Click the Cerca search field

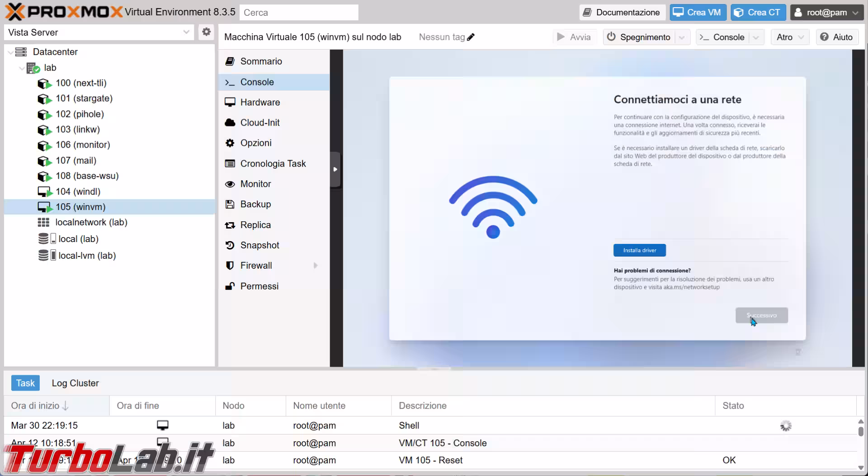(x=299, y=13)
